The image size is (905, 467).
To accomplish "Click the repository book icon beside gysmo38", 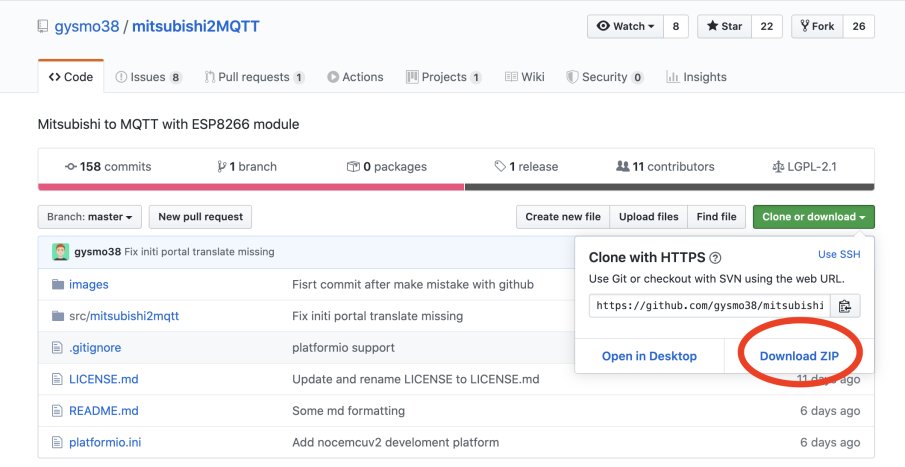I will coord(43,27).
